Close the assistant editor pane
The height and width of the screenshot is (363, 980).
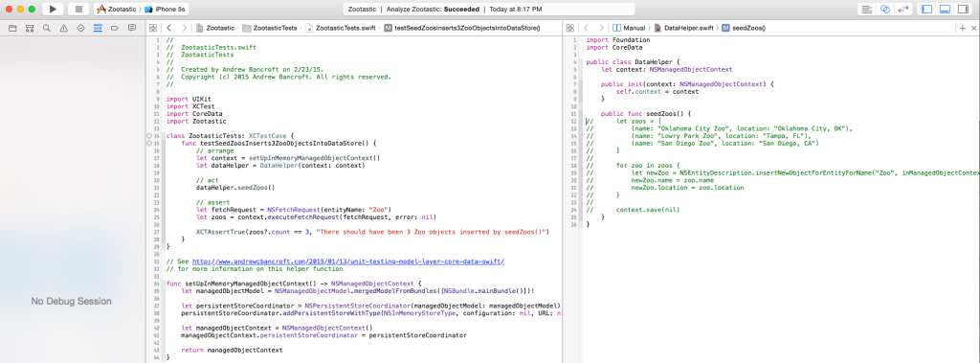click(973, 28)
